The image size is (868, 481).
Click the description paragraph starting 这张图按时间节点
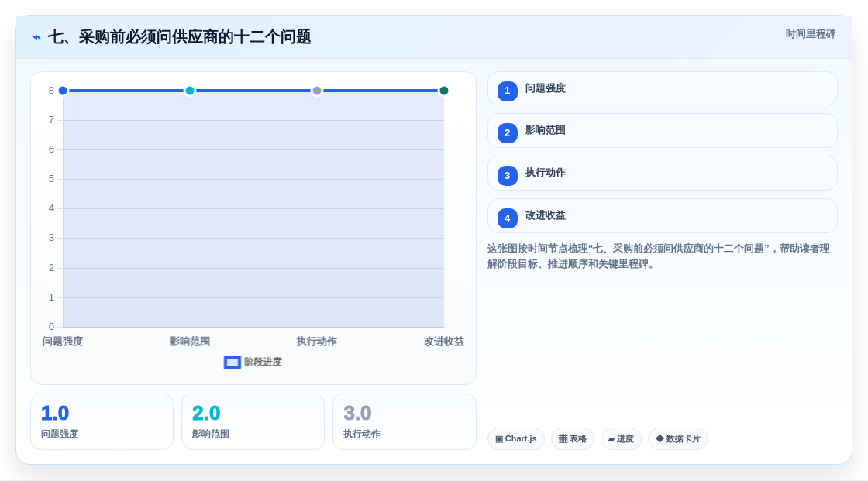658,256
